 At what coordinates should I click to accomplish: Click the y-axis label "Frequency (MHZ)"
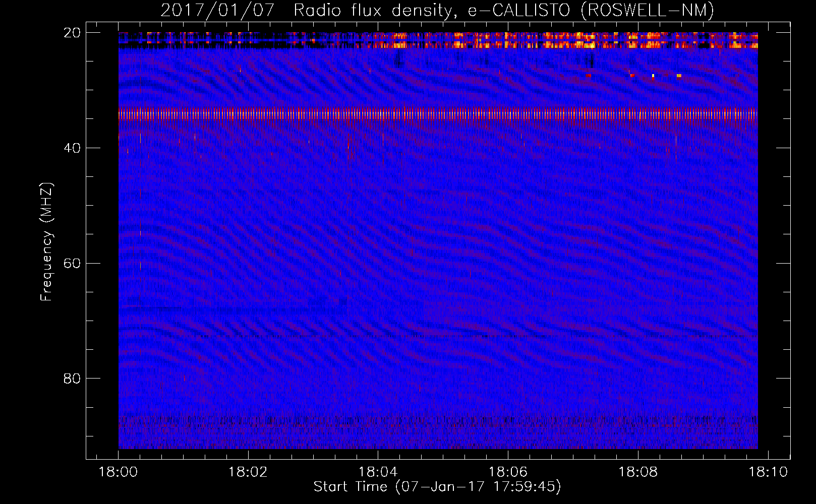coord(46,242)
